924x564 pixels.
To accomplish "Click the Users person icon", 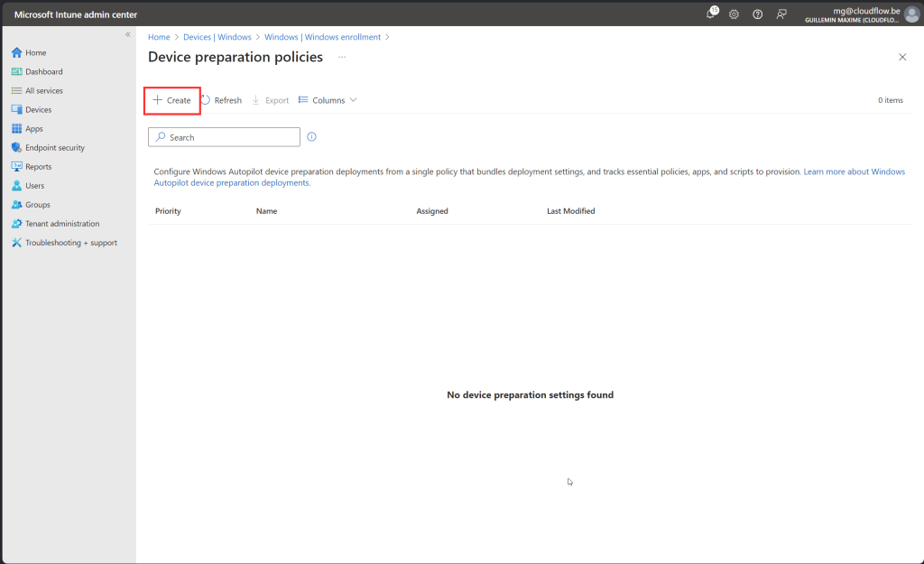I will click(x=16, y=185).
